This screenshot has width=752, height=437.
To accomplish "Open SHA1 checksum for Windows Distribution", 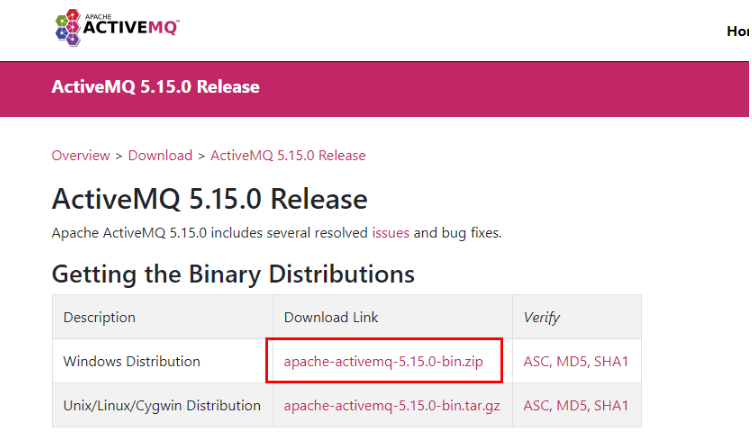I will pyautogui.click(x=611, y=361).
